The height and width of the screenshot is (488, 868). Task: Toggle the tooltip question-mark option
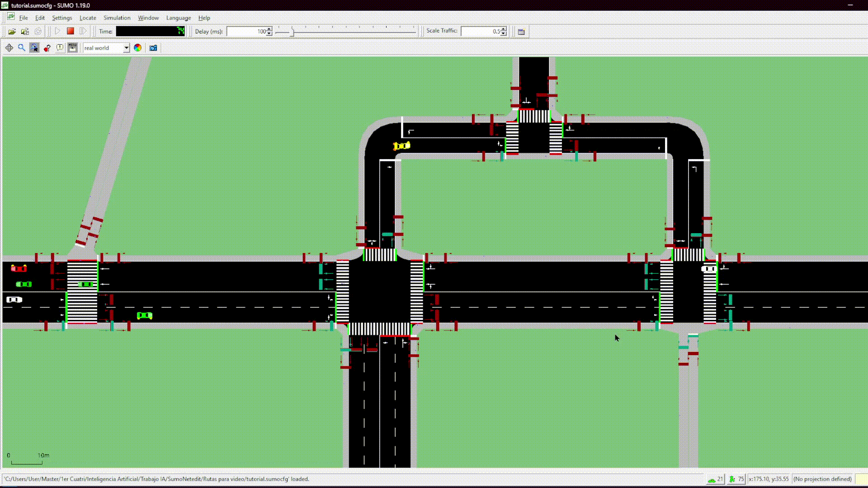pos(47,47)
